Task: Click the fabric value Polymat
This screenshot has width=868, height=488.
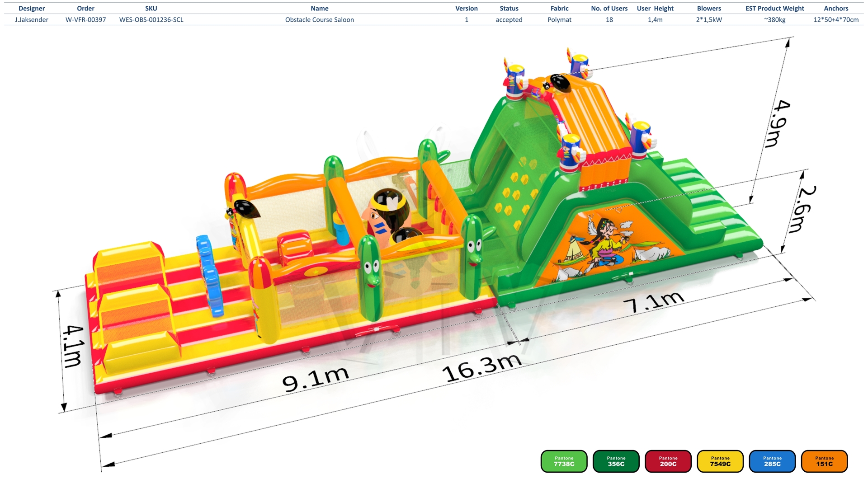Action: pos(560,20)
